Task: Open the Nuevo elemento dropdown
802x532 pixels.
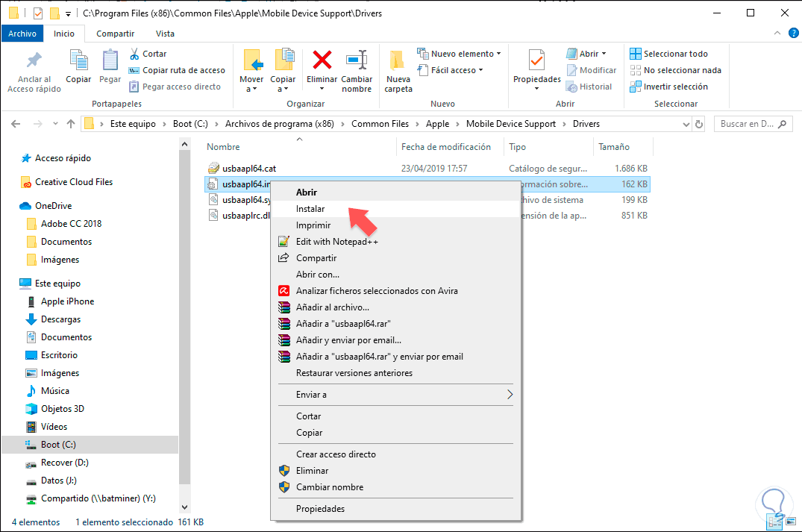Action: pos(459,54)
